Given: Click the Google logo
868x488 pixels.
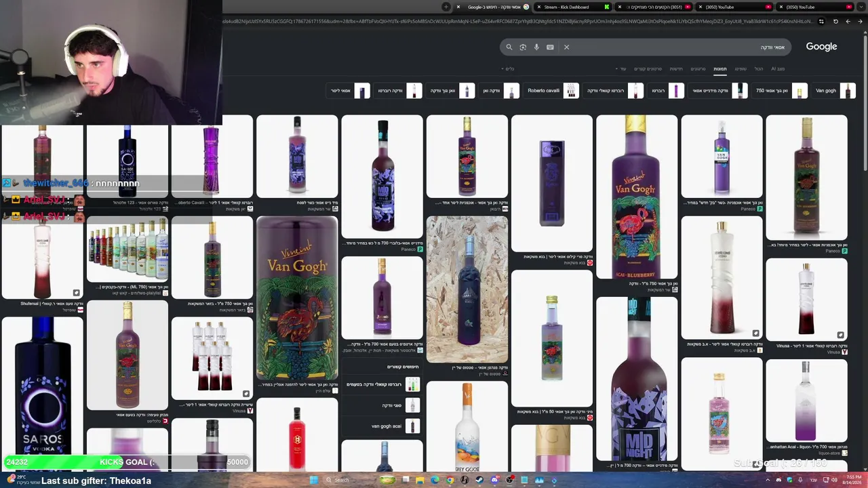Looking at the screenshot, I should (x=821, y=47).
